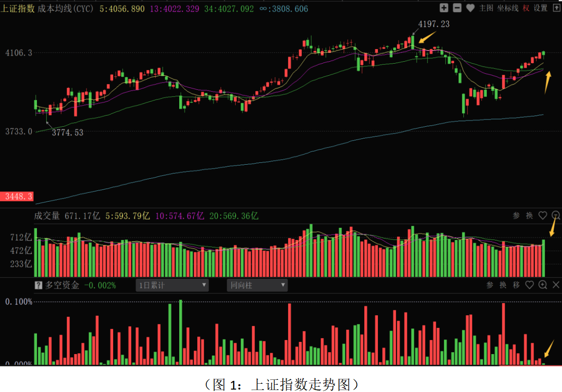Image resolution: width=562 pixels, height=392 pixels.
Task: Click the 上证指数 title label
Action: point(17,9)
